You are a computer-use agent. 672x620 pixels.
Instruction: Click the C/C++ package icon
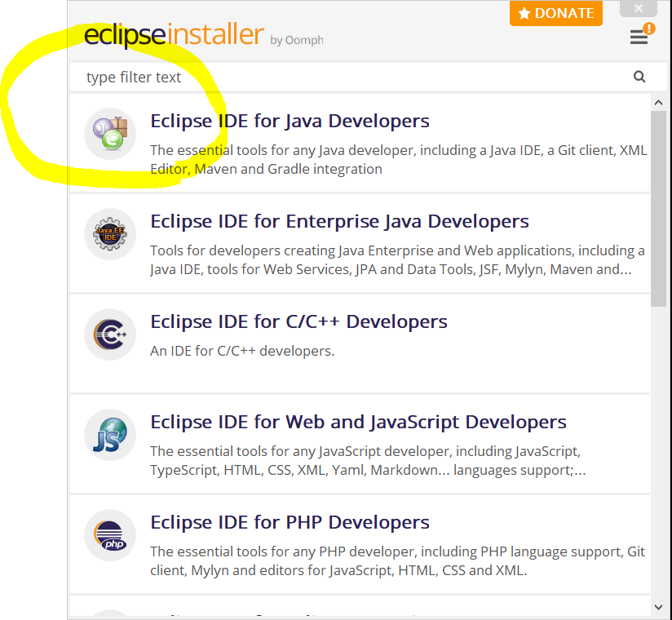(x=110, y=334)
